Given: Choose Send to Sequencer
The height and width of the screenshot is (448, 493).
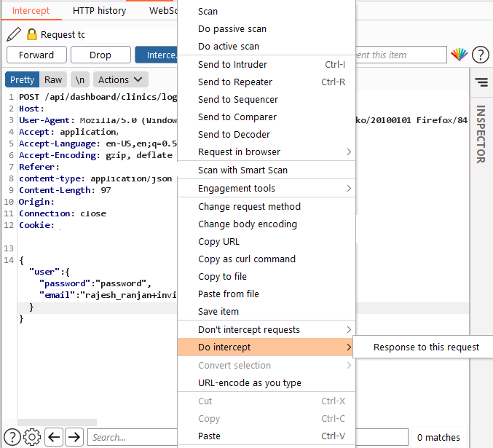Looking at the screenshot, I should pos(267,99).
